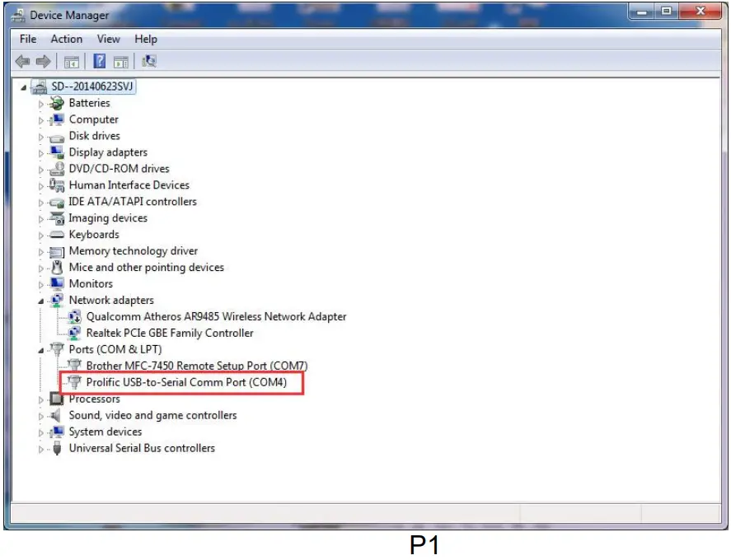Select the SD--20140623SVJ computer name
Viewport: 731px width, 560px height.
[x=92, y=86]
